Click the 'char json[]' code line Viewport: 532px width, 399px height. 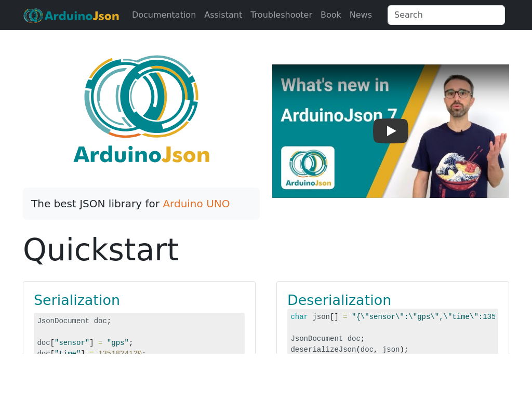tap(393, 317)
